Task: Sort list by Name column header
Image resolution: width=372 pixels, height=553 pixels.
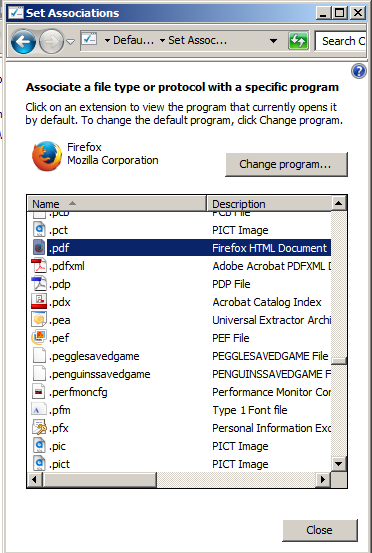Action: pos(116,203)
